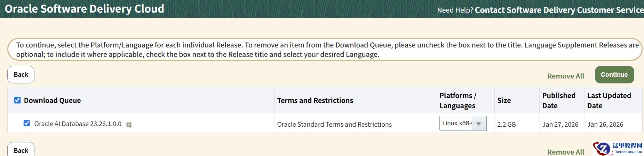The image size is (644, 156).
Task: Click the green Continue button
Action: [614, 75]
